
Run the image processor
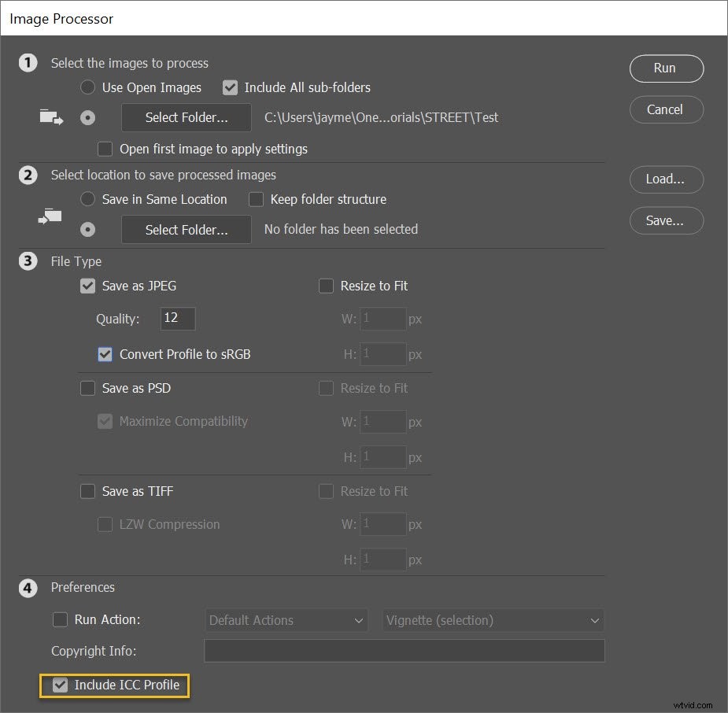click(666, 68)
